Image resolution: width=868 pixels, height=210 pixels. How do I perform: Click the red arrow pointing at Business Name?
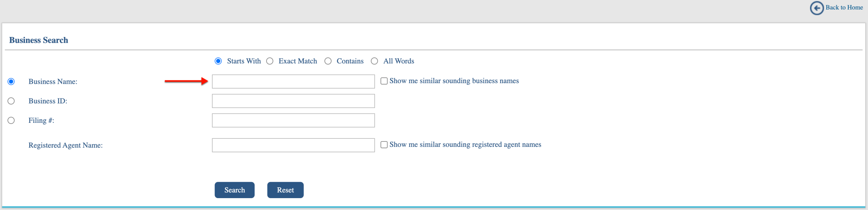[x=186, y=81]
